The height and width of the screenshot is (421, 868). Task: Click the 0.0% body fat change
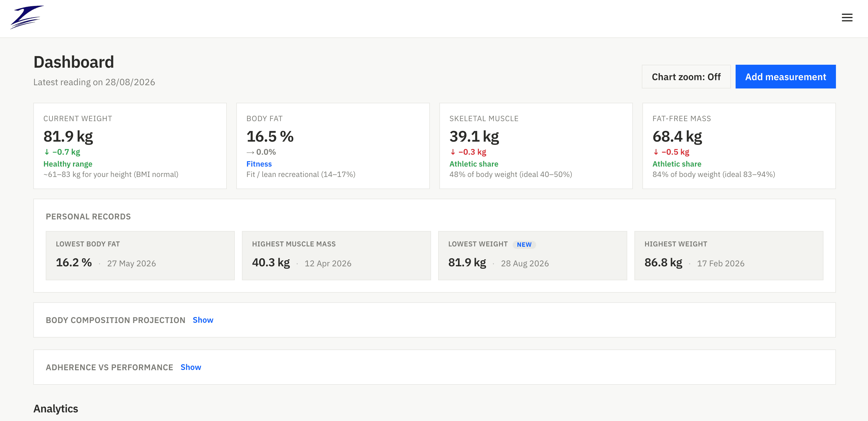click(261, 152)
